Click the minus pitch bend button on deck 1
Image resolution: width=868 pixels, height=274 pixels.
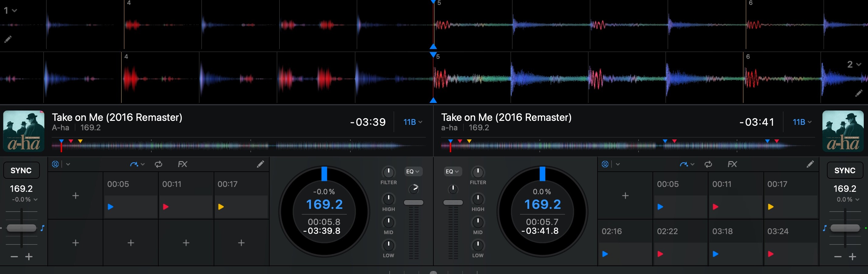coord(14,257)
